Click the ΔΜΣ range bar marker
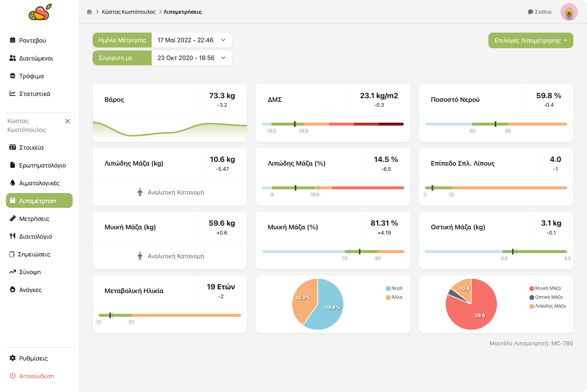Image resolution: width=587 pixels, height=392 pixels. tap(295, 124)
